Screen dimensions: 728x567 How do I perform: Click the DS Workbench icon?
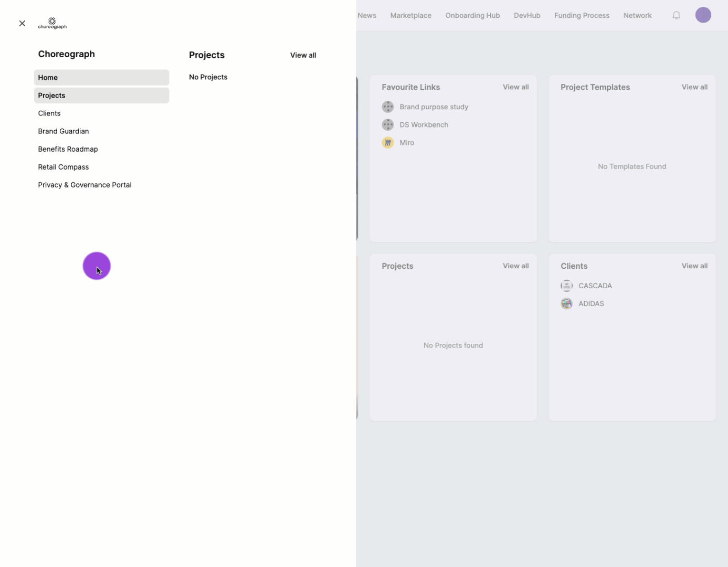(387, 125)
